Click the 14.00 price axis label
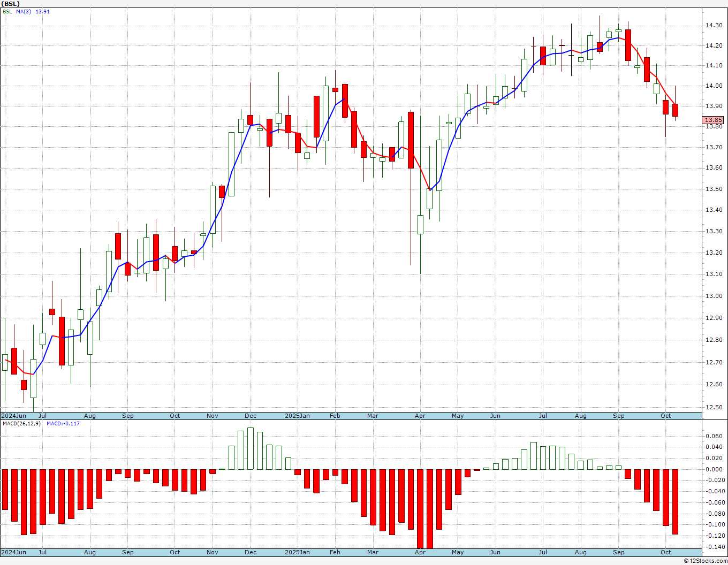 pos(714,86)
